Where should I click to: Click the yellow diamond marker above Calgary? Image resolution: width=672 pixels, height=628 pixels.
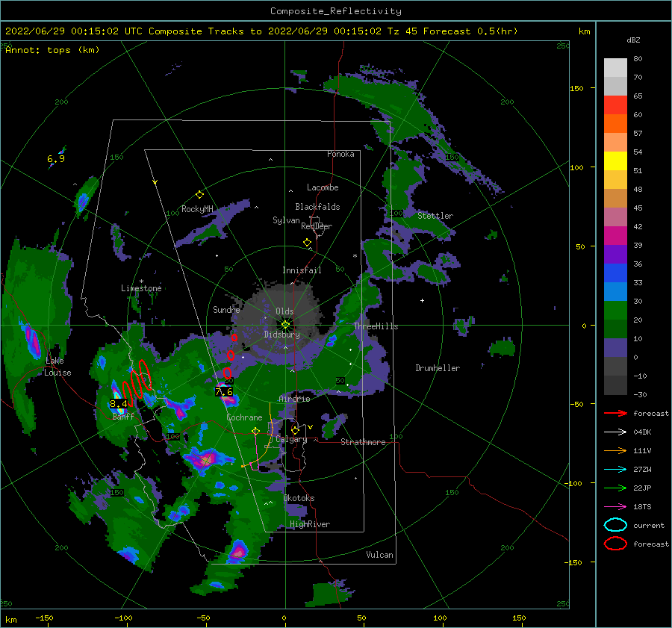point(295,430)
